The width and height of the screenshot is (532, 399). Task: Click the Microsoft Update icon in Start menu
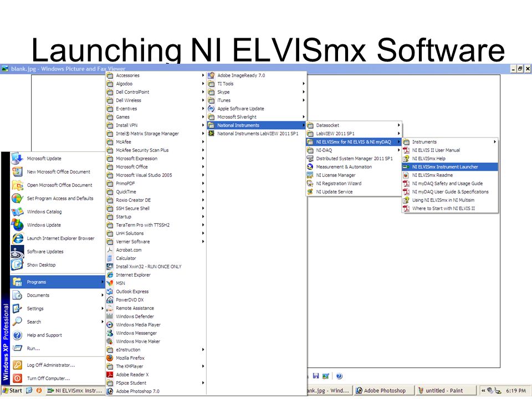point(17,158)
